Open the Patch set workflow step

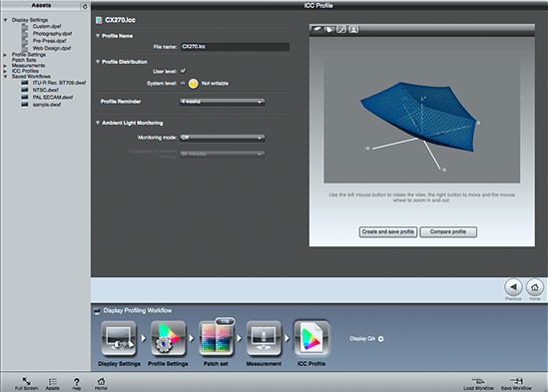216,338
